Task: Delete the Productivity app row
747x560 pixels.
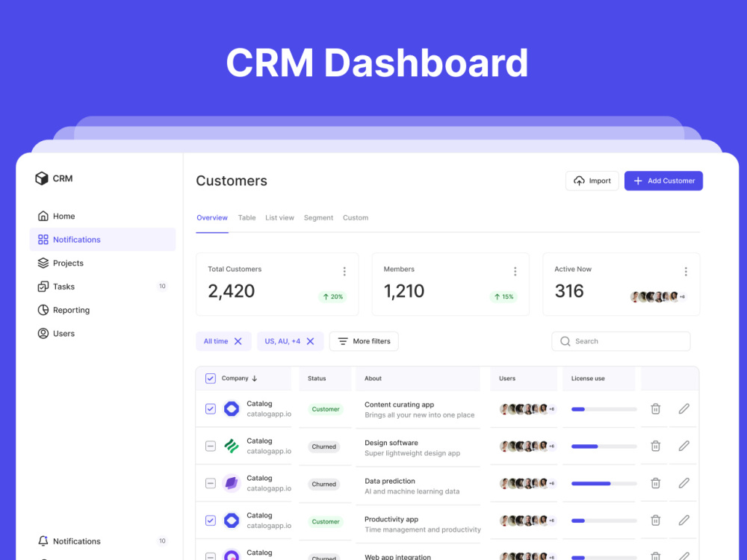Action: pyautogui.click(x=656, y=520)
